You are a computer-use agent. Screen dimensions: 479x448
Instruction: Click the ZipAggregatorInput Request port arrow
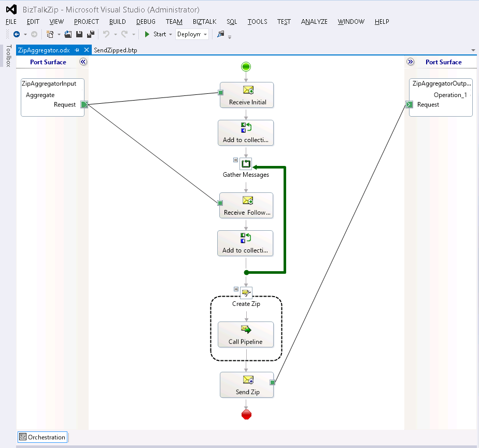click(x=84, y=105)
